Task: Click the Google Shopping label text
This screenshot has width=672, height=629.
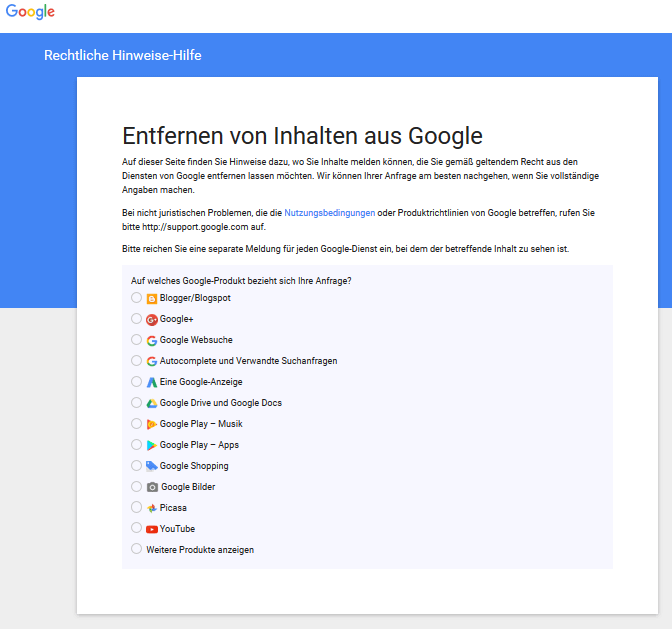Action: coord(194,466)
